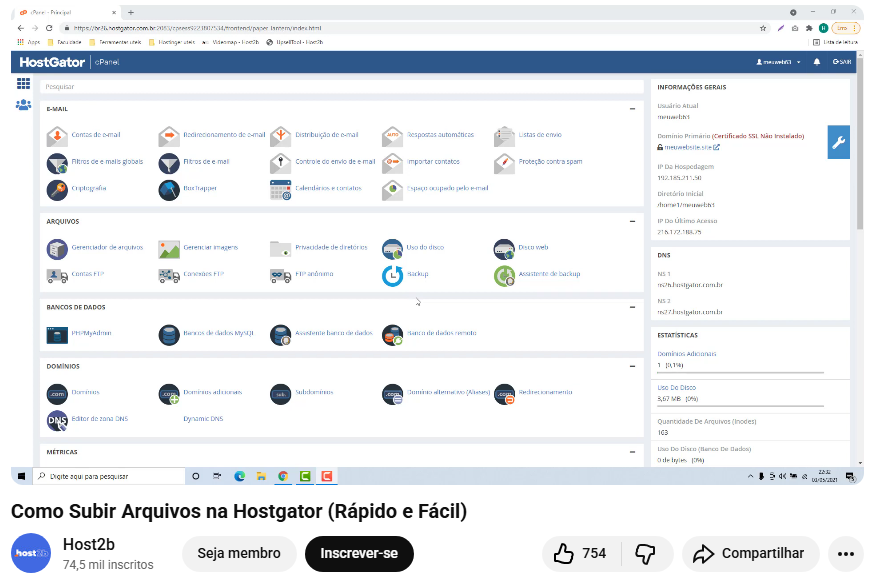The height and width of the screenshot is (577, 872).
Task: Dislike the video with thumbs down
Action: tap(645, 553)
